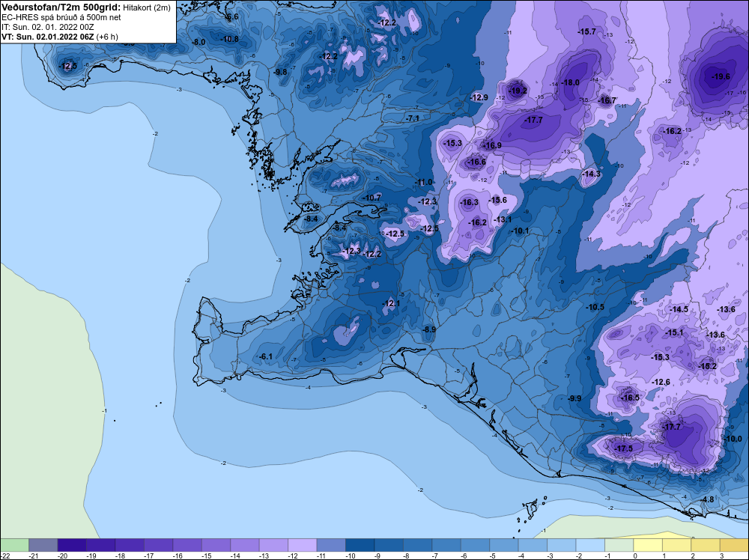Click the legend swatch between -12 and -11
The image size is (749, 560).
coord(303,545)
